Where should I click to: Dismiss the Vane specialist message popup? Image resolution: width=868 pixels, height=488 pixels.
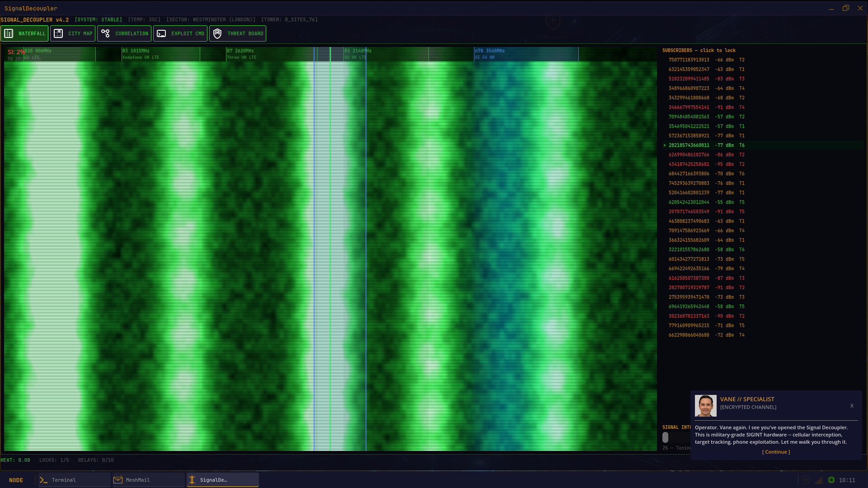click(852, 406)
